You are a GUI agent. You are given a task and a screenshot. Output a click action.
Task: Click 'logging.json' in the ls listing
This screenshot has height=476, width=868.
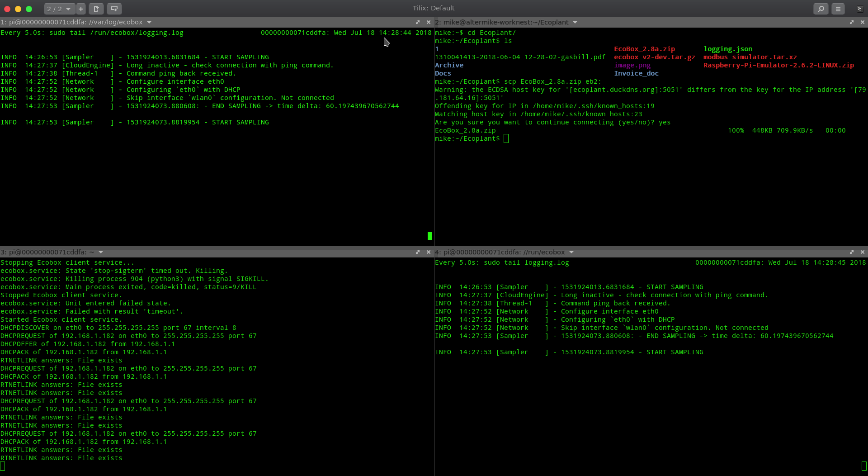728,49
